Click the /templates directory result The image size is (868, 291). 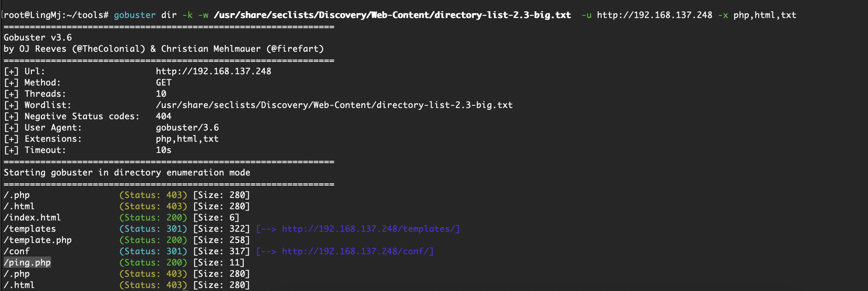(30, 229)
